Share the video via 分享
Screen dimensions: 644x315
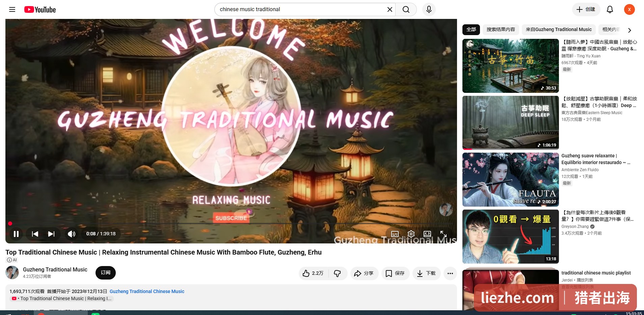[364, 273]
